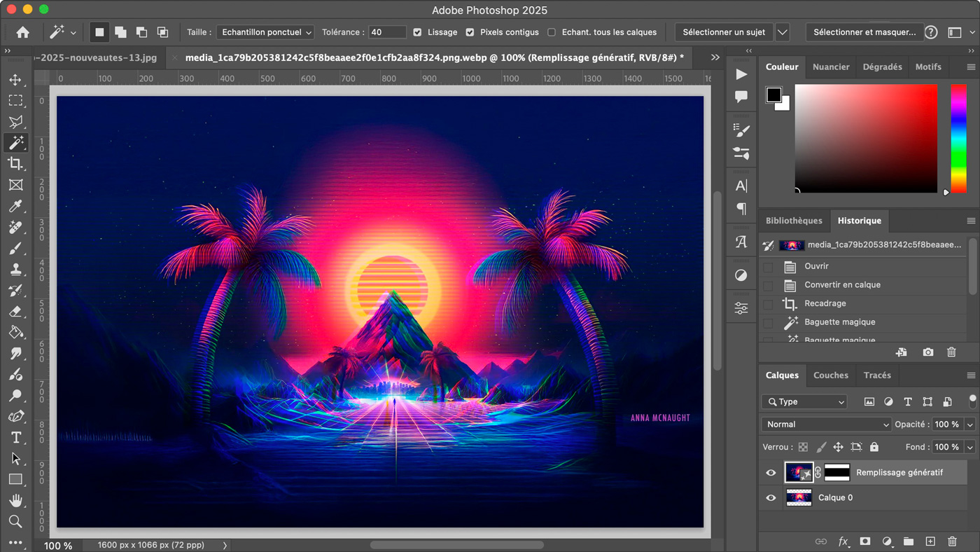The image size is (980, 552).
Task: Create a new snapshot in the Historique panel
Action: (927, 352)
